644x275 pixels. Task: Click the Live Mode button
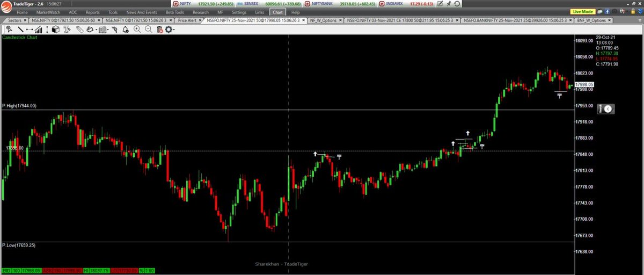pos(583,12)
